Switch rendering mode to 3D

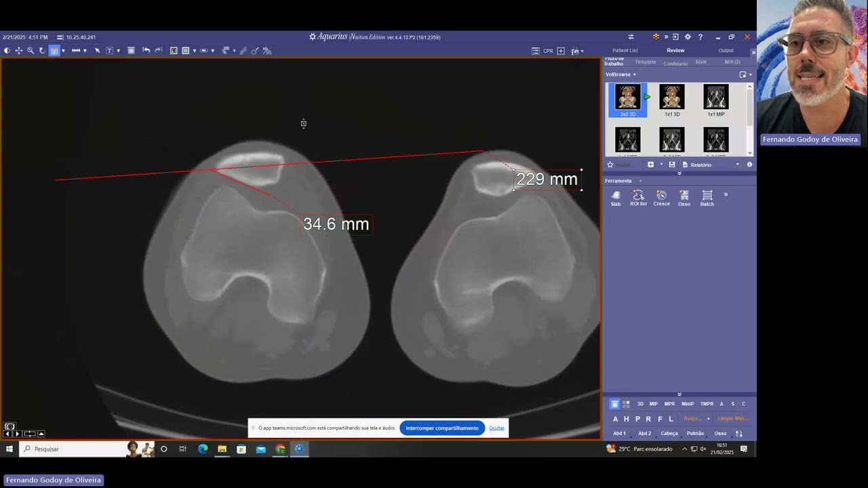640,404
